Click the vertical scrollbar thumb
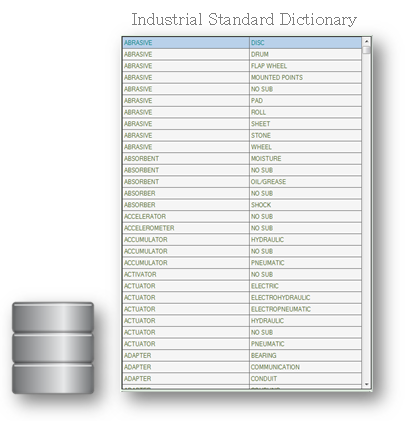The image size is (411, 421). click(366, 50)
